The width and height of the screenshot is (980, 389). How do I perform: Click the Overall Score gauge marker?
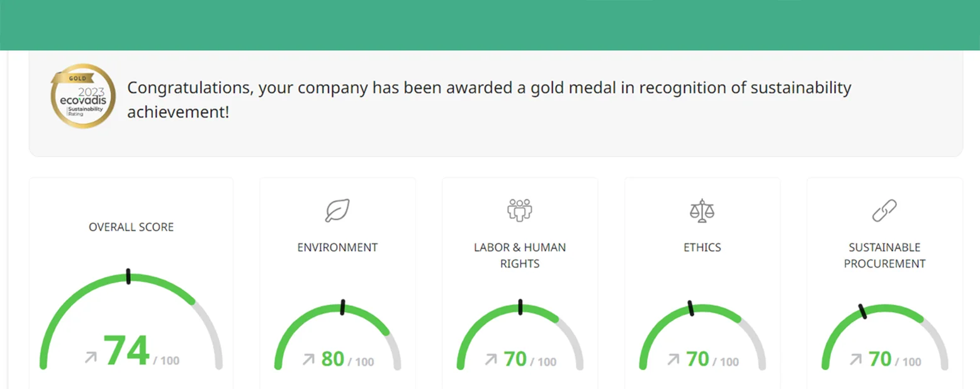point(128,276)
